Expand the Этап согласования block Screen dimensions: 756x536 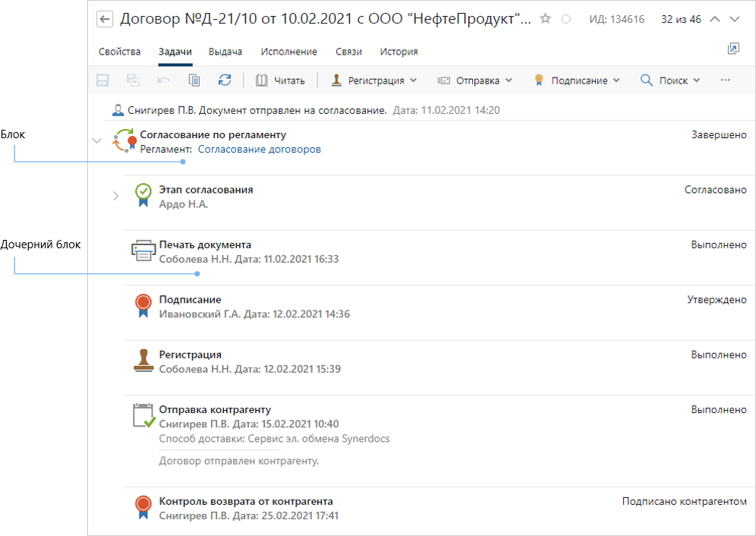tap(115, 196)
